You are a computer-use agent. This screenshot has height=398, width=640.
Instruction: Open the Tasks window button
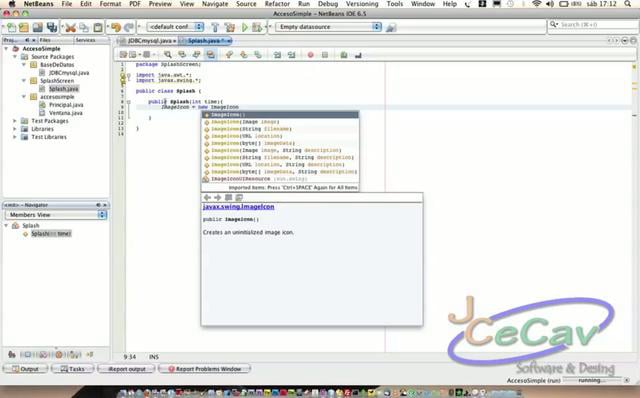[x=73, y=369]
